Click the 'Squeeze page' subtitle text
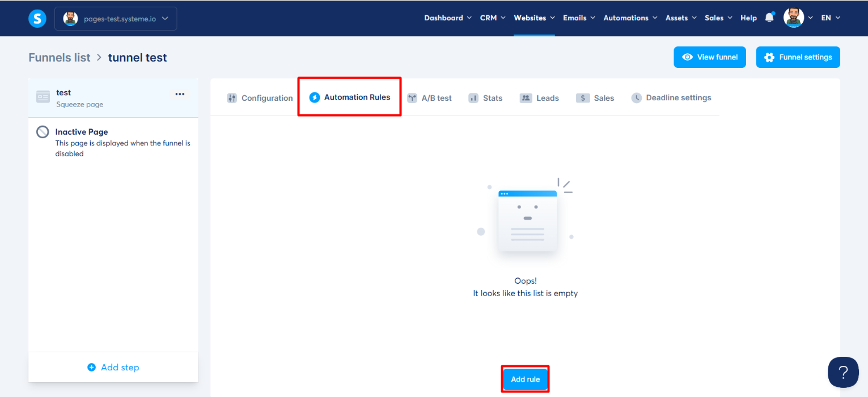This screenshot has width=868, height=397. (x=79, y=105)
